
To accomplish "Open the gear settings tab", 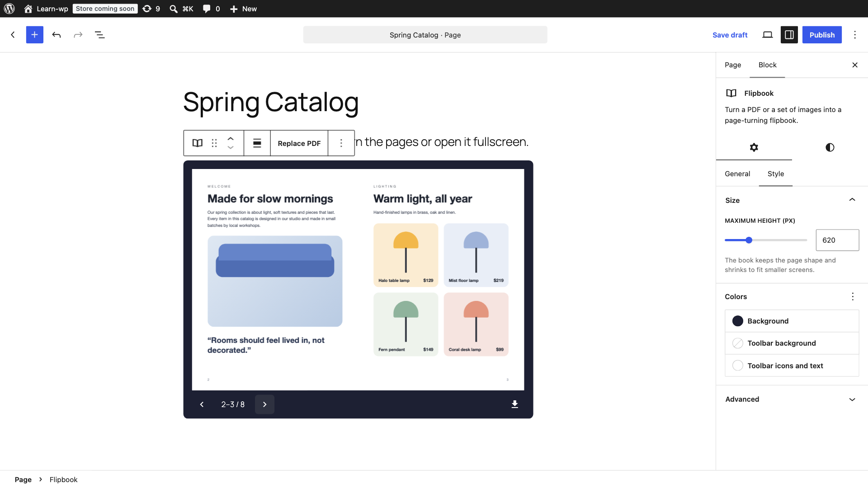I will [754, 147].
